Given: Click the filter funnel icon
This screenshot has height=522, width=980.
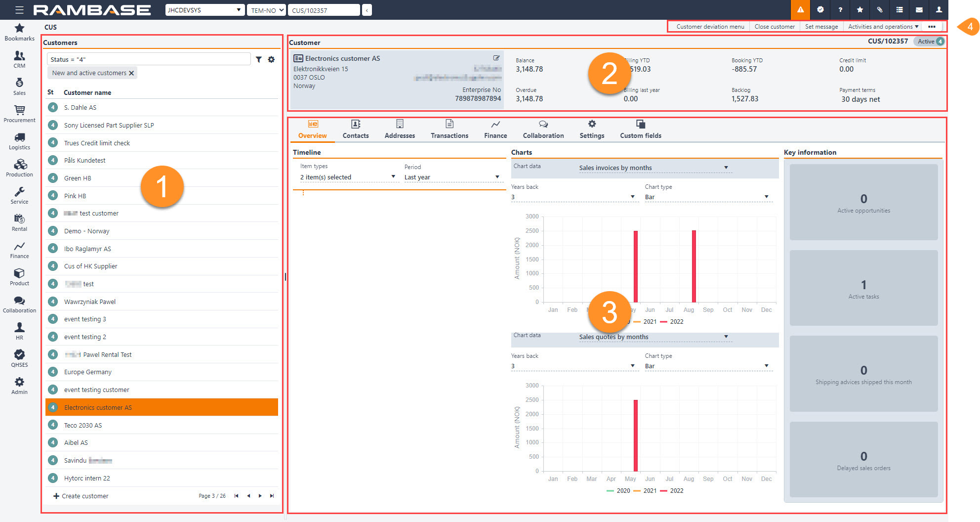Looking at the screenshot, I should pyautogui.click(x=258, y=59).
